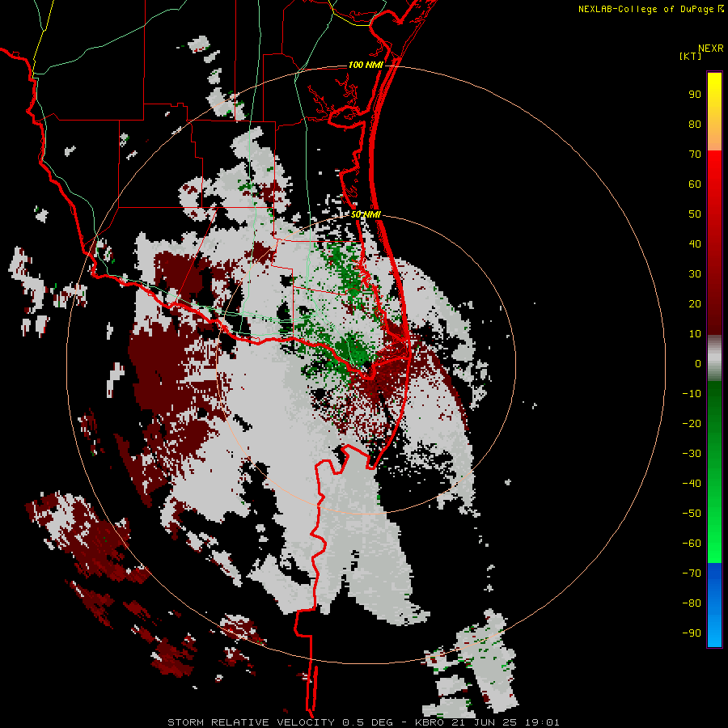Click the -90 value on the velocity scale
728x728 pixels.
click(x=692, y=633)
